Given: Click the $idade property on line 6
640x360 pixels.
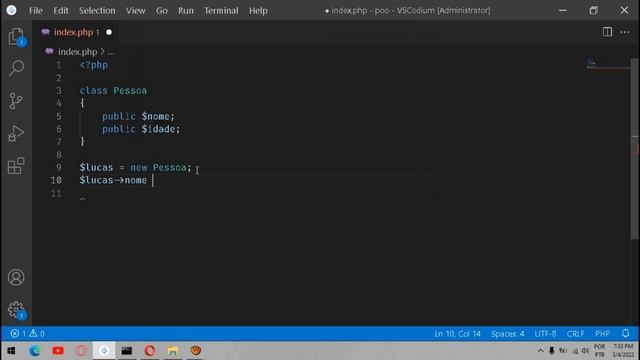Looking at the screenshot, I should (158, 129).
